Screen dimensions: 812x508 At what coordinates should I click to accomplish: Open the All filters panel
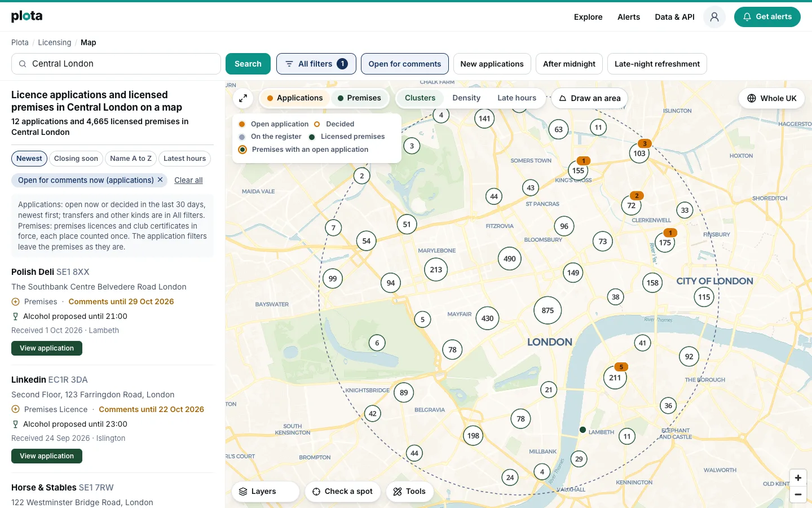tap(316, 64)
